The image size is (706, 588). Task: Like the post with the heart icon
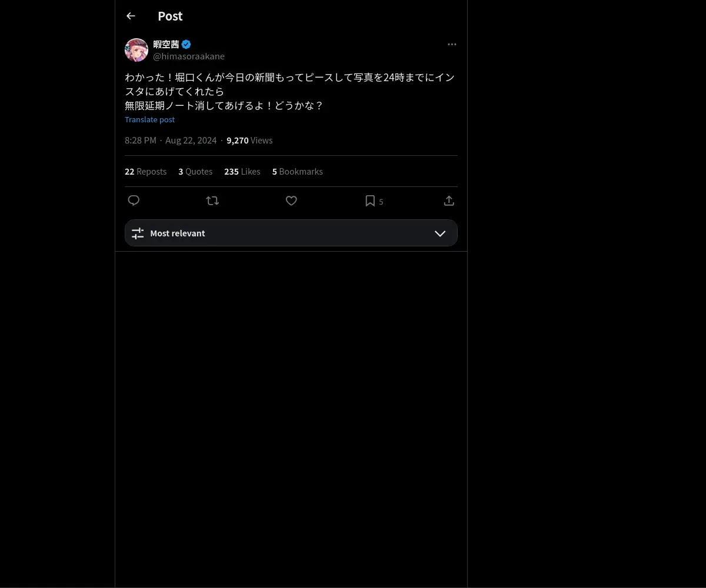291,201
